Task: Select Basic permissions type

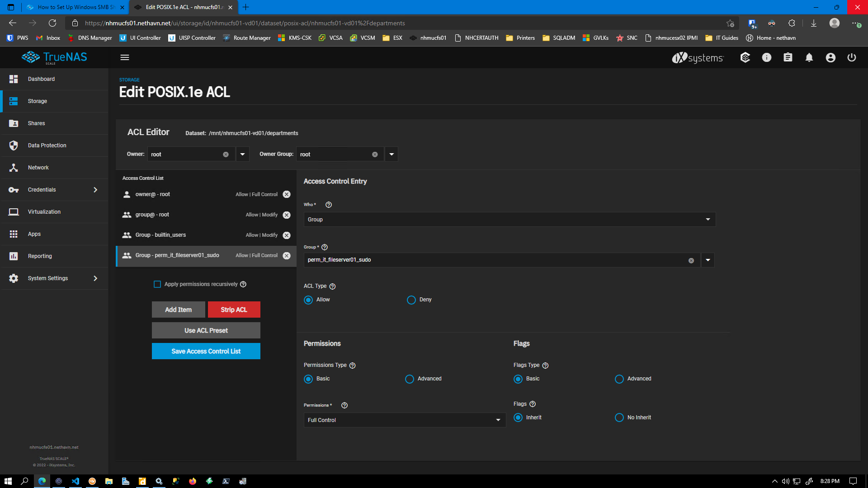Action: tap(308, 379)
